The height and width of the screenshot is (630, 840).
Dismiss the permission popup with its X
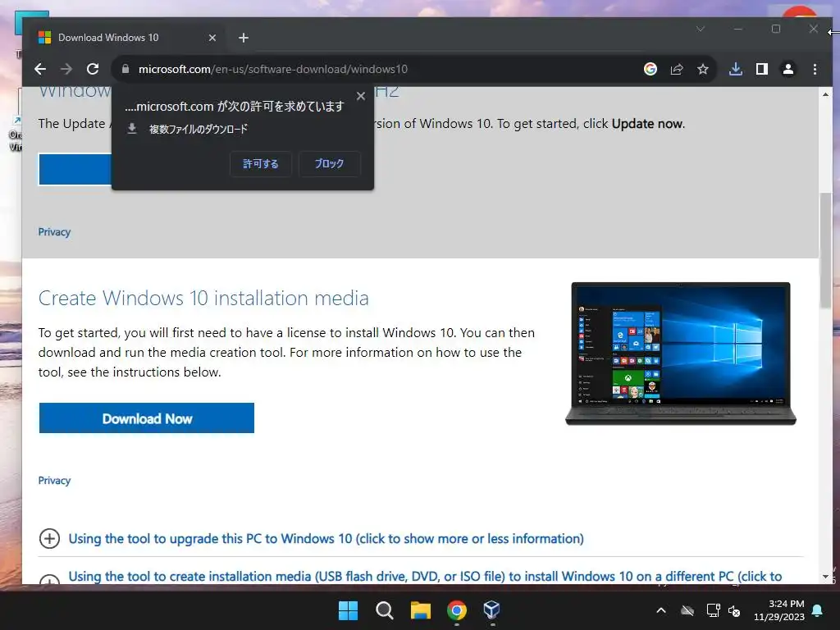[361, 96]
